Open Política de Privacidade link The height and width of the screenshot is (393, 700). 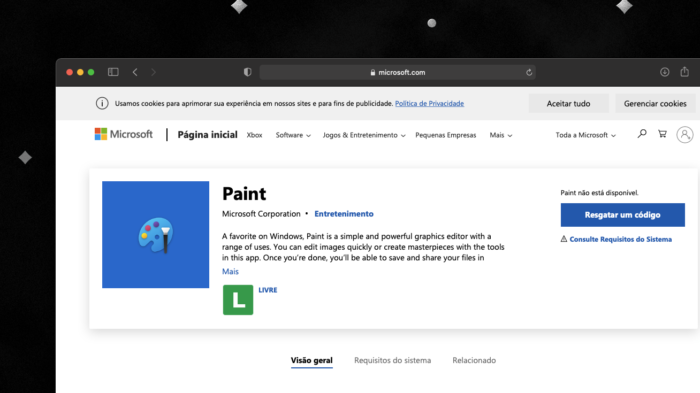429,103
